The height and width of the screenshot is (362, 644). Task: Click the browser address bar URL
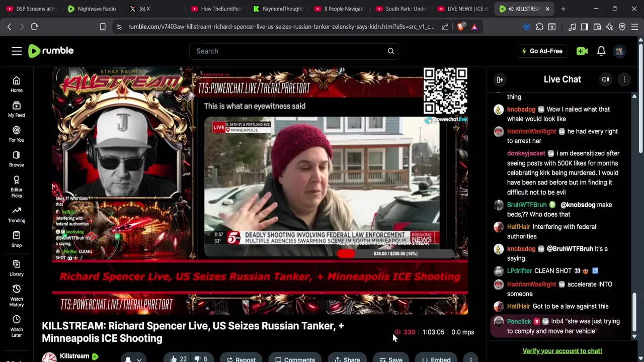[x=281, y=27]
